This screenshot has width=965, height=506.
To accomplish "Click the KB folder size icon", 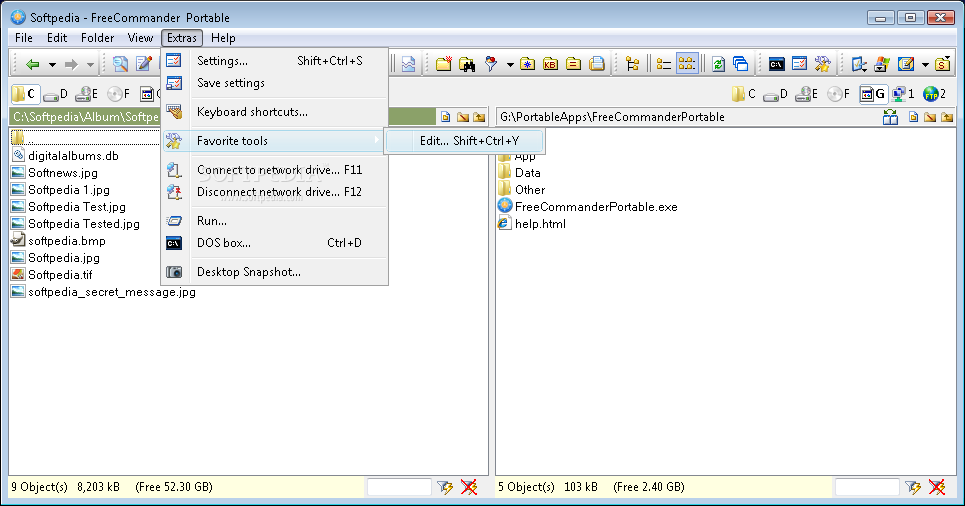I will point(550,63).
